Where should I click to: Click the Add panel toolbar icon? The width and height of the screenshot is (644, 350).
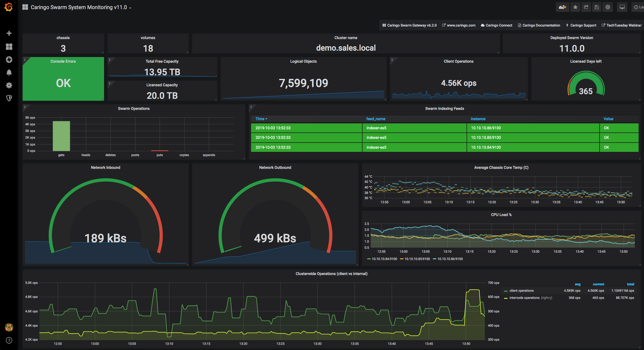point(562,7)
